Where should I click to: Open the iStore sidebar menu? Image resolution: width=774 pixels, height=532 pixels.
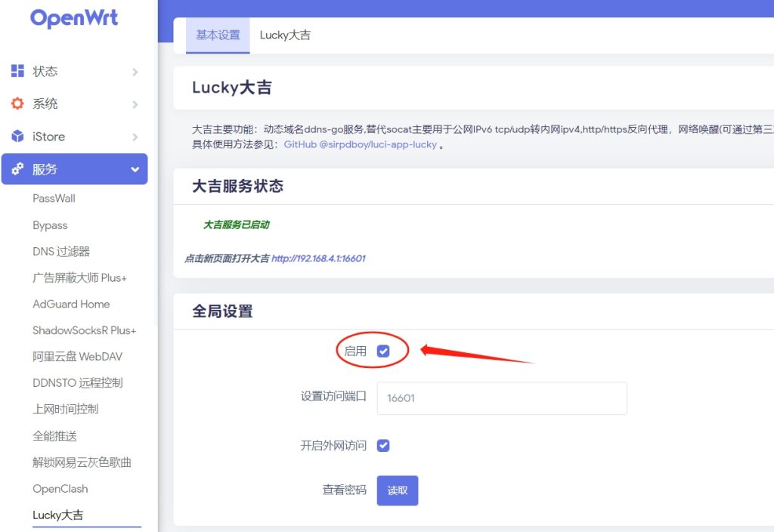[x=75, y=137]
